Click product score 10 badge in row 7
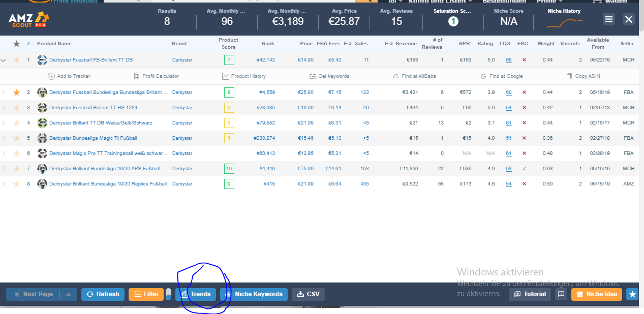This screenshot has width=644, height=314. tap(229, 169)
